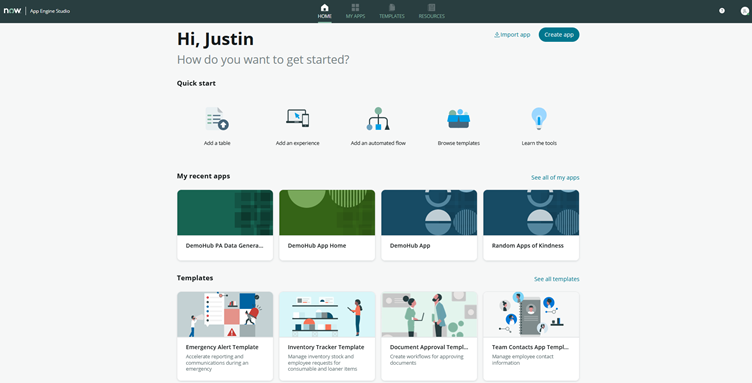
Task: Select the HOME tab label
Action: coord(325,16)
